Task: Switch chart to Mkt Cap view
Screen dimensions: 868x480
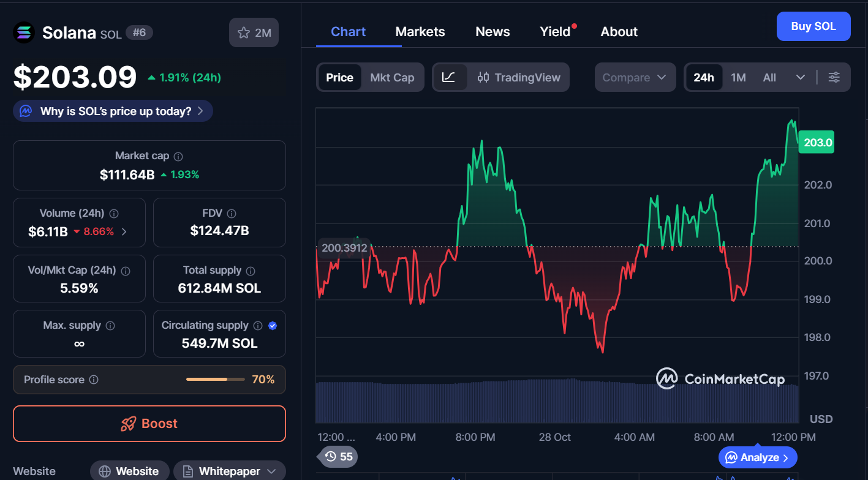Action: pos(392,77)
